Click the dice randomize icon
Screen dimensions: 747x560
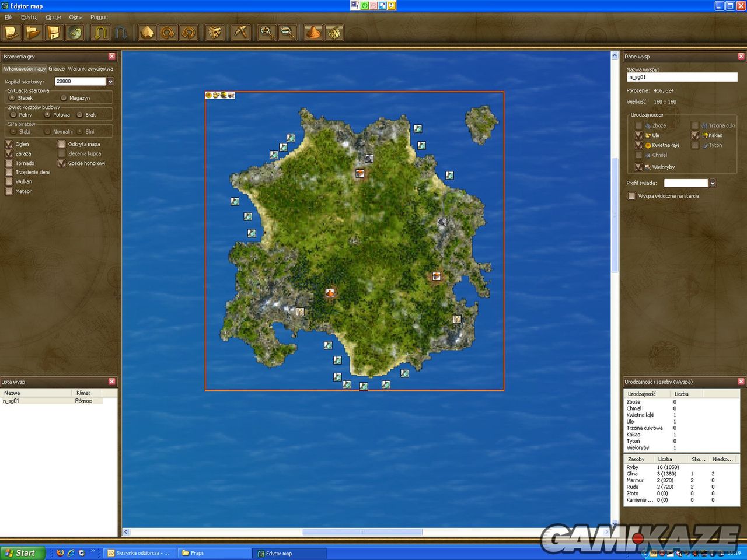pos(215,32)
